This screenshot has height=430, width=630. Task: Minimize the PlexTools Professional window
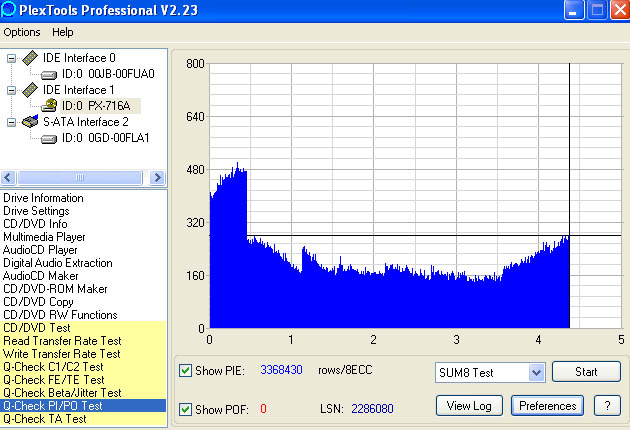[574, 10]
